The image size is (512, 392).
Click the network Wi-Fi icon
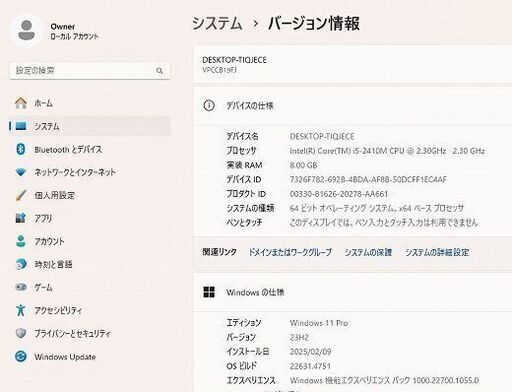[x=21, y=172]
